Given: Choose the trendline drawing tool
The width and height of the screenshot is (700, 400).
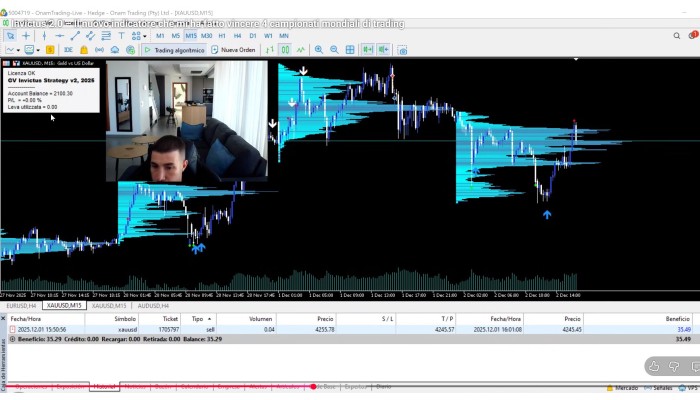Looking at the screenshot, I should pyautogui.click(x=75, y=36).
